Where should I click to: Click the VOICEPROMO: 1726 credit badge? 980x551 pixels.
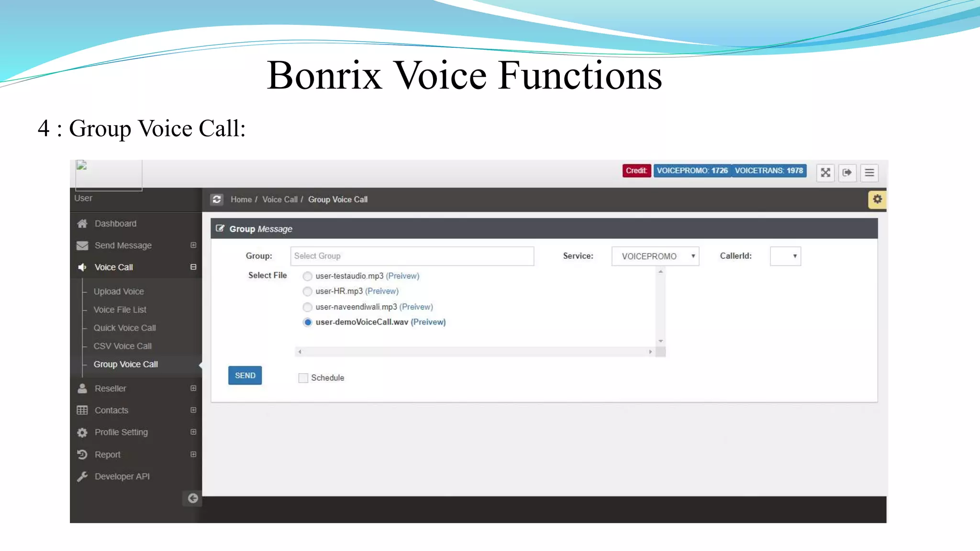[692, 171]
